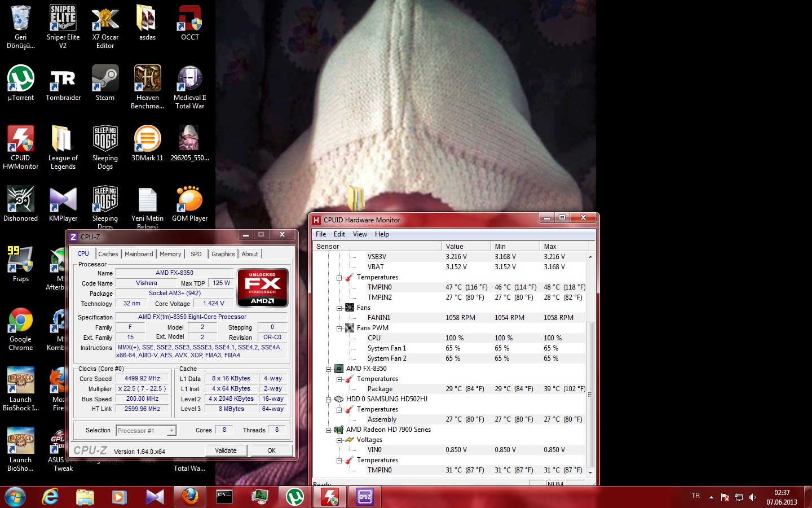The height and width of the screenshot is (508, 812).
Task: Collapse the Fans PWM tree node
Action: click(339, 328)
